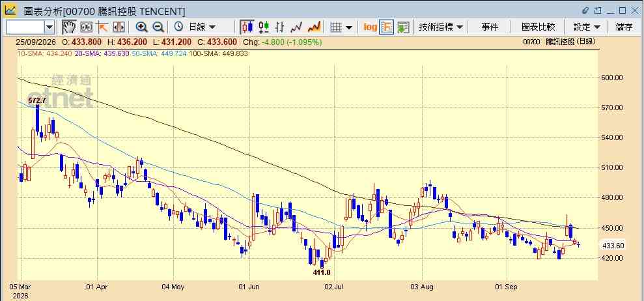Click the 01 Jun date axis label
The image size is (644, 301).
[x=249, y=287]
